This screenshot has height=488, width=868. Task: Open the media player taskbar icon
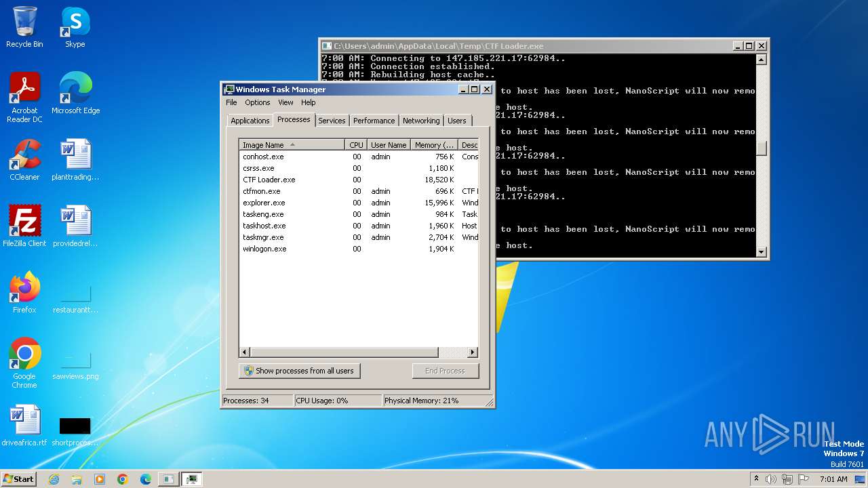pos(100,479)
